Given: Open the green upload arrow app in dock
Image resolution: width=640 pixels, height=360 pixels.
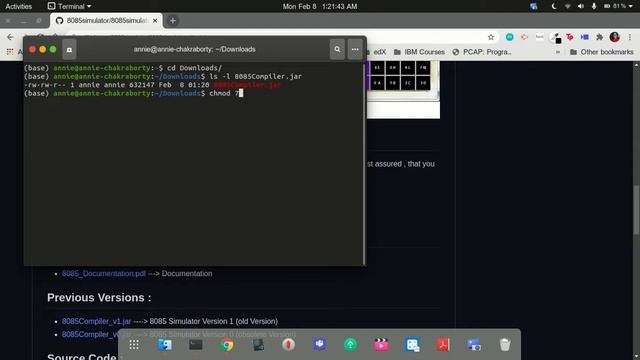Looking at the screenshot, I should click(x=350, y=345).
